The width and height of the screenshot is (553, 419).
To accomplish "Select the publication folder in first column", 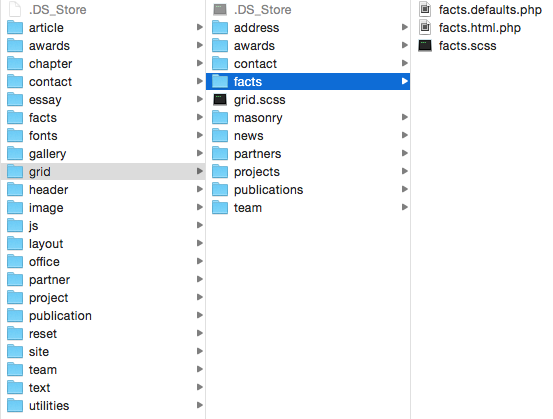I will pos(103,315).
